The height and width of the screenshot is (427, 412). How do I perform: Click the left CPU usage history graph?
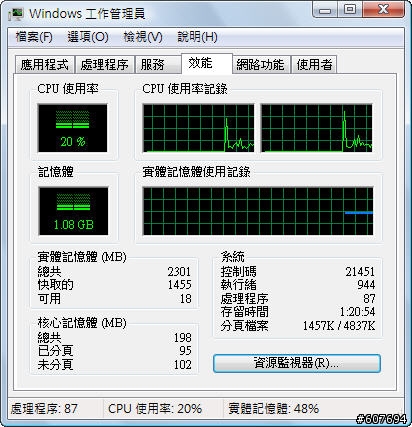tap(198, 128)
